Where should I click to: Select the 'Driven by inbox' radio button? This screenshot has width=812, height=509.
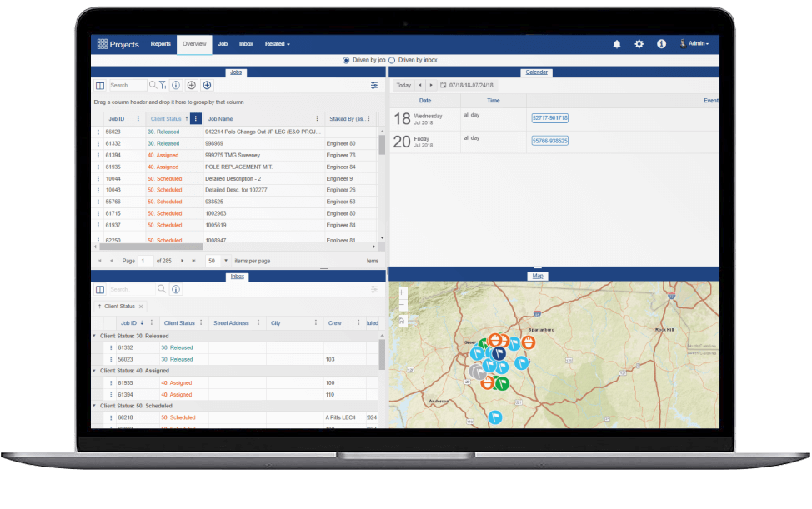click(x=392, y=60)
